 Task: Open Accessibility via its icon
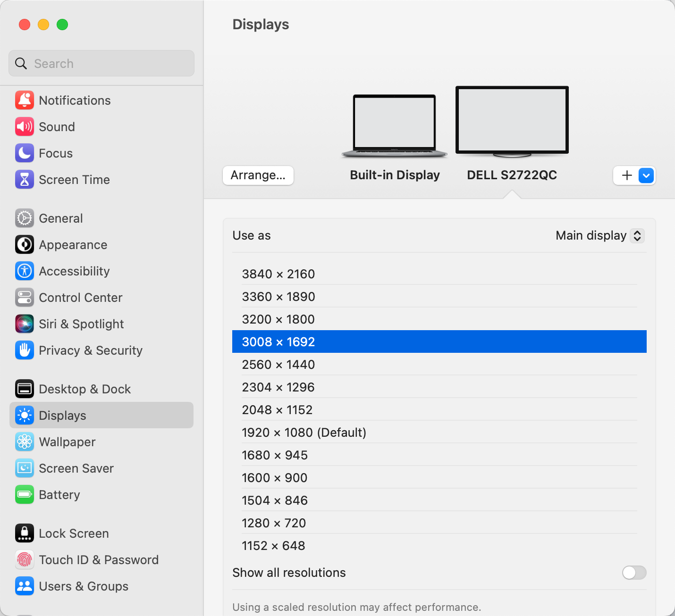point(25,271)
